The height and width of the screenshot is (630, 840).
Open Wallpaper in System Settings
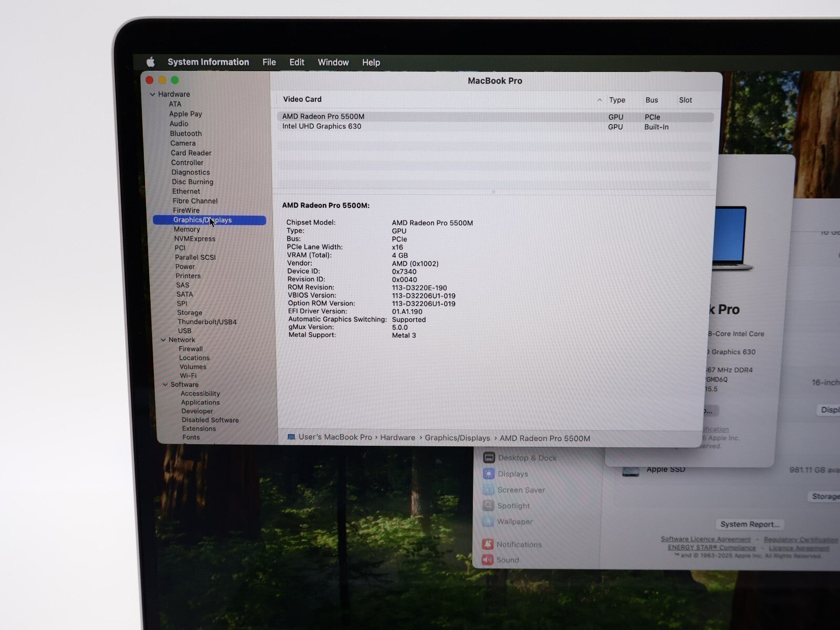click(508, 522)
